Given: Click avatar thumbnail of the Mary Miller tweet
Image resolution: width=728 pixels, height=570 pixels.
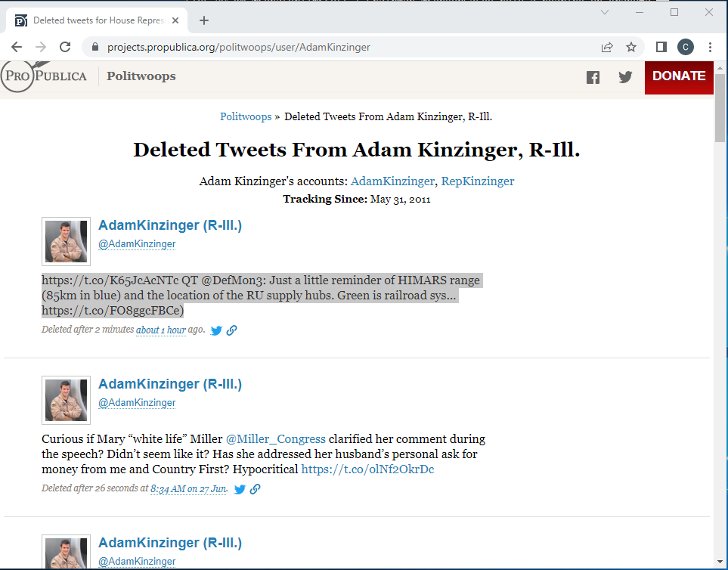Looking at the screenshot, I should click(x=66, y=400).
